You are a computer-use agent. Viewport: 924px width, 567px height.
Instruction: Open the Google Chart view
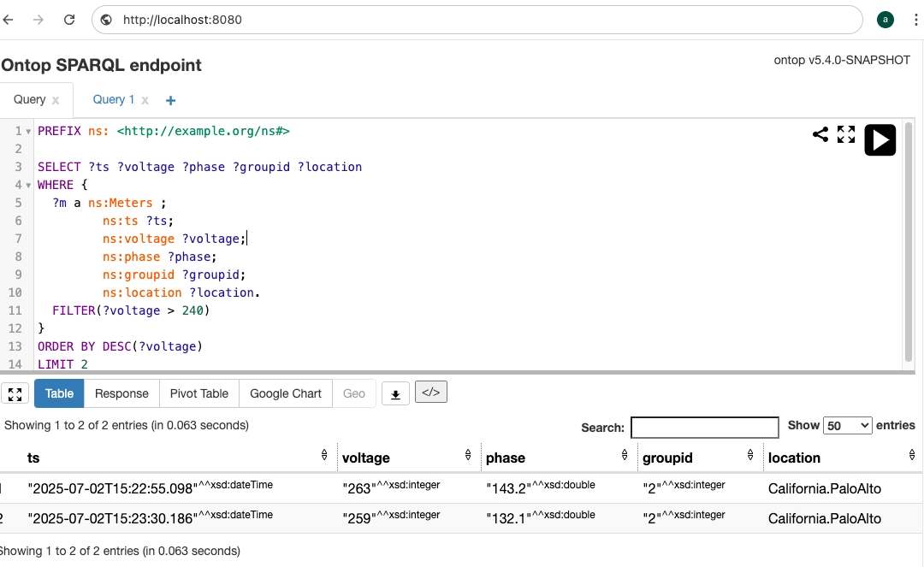click(x=286, y=393)
